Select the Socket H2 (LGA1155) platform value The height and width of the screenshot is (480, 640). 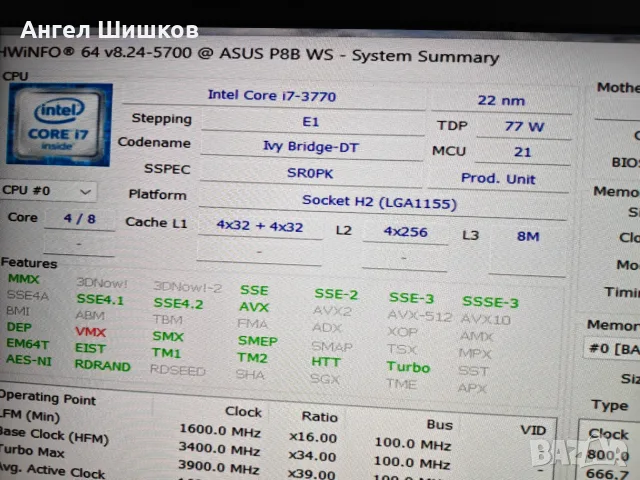379,202
